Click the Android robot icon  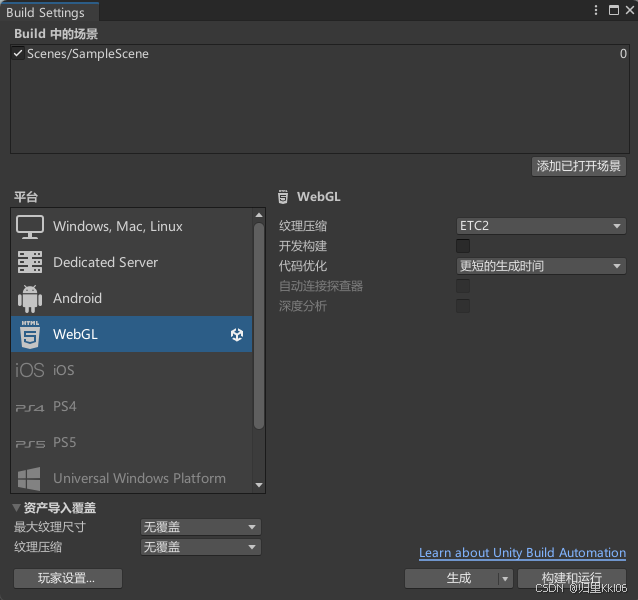point(30,299)
